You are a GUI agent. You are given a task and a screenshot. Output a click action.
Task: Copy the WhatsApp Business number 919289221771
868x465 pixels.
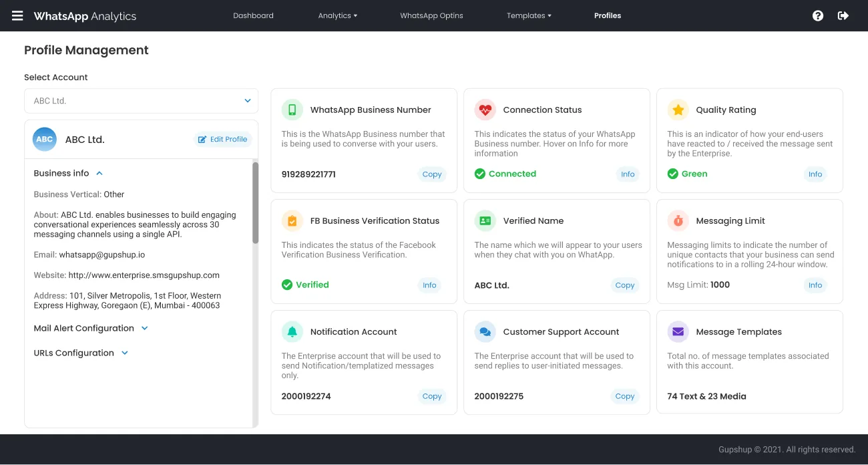[432, 174]
